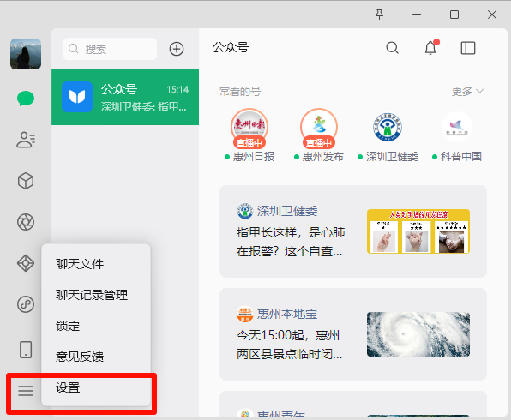The width and height of the screenshot is (511, 420).
Task: Click the fingernail article thumbnail image
Action: point(418,231)
